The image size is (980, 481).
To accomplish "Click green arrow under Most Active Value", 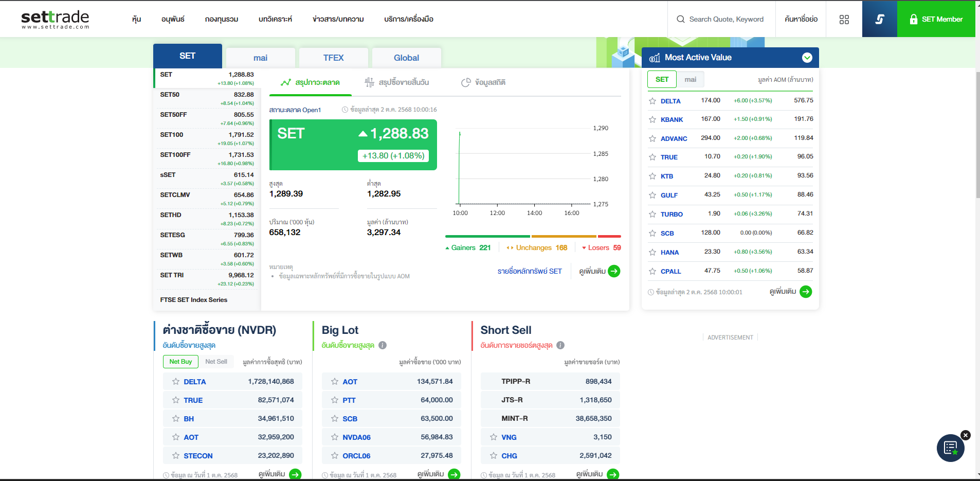I will [806, 292].
